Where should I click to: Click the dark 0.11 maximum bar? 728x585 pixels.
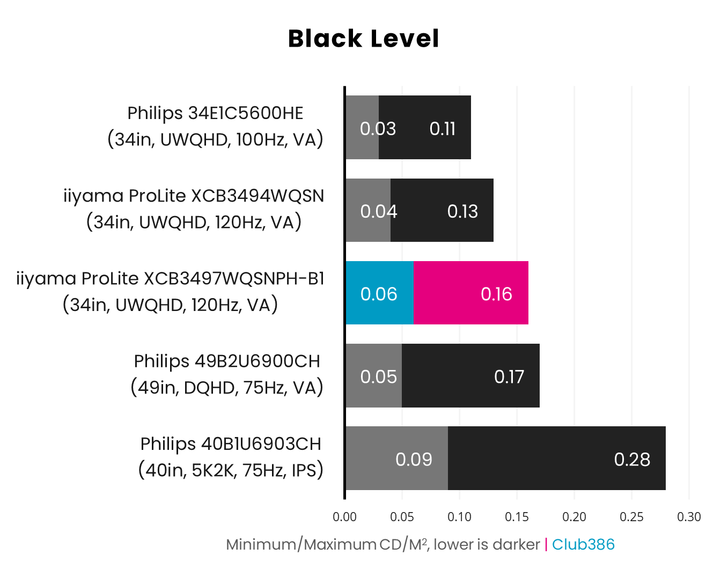pos(425,128)
